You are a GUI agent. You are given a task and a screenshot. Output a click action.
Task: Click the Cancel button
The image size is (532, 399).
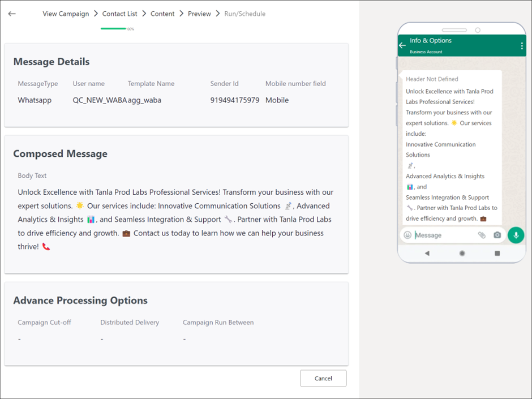point(323,378)
